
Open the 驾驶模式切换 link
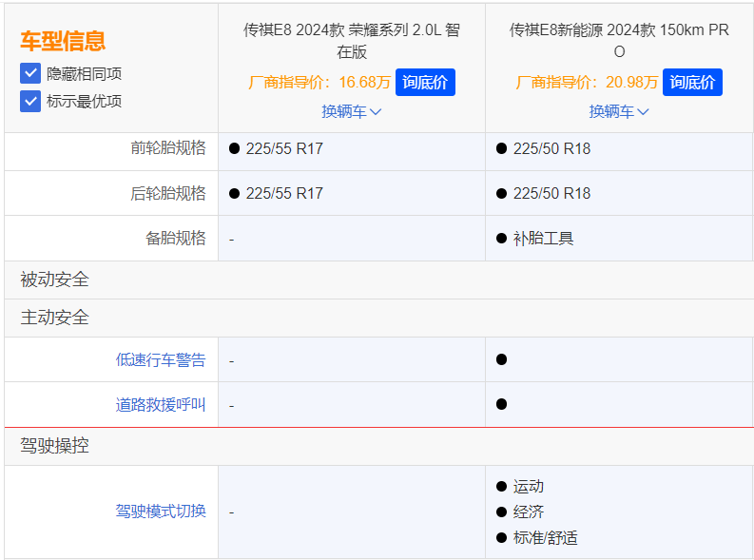[161, 511]
